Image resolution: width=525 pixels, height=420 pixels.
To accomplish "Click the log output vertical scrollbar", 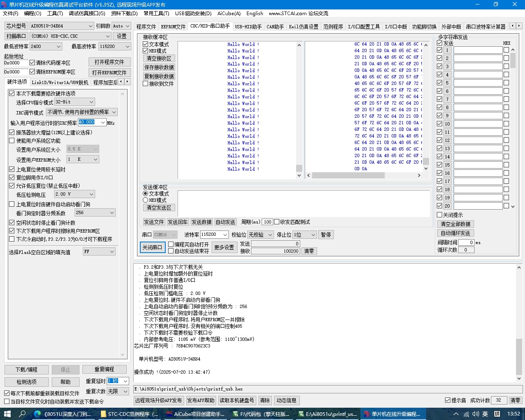I will 519,323.
